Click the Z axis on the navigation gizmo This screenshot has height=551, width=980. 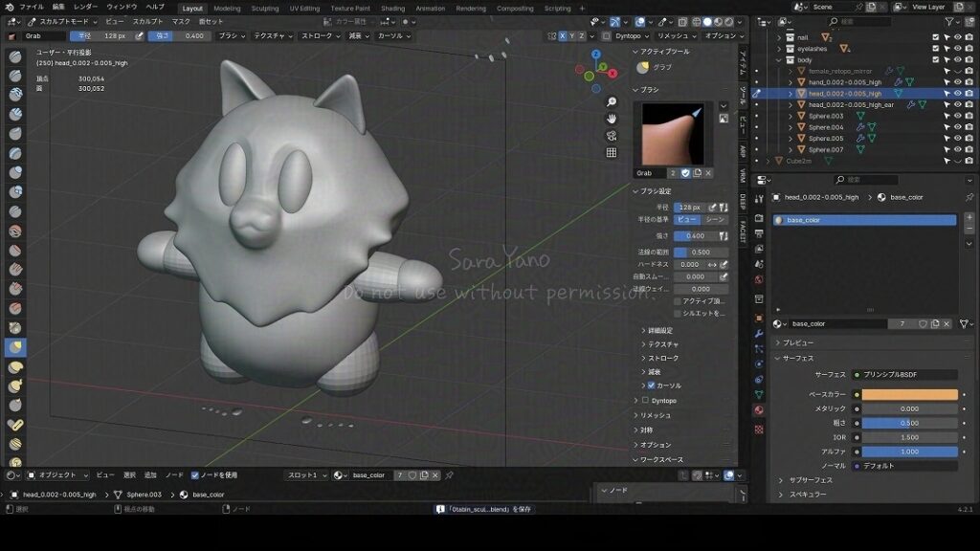(594, 55)
